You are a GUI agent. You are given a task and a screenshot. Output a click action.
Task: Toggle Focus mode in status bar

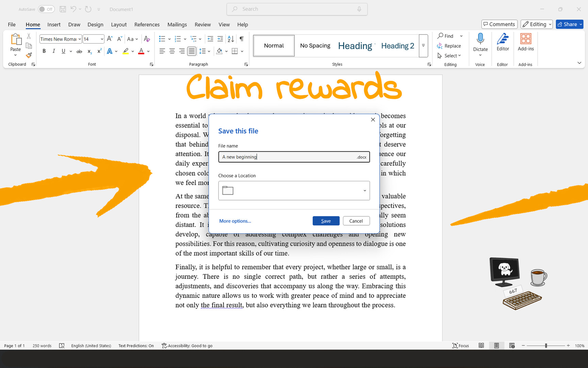tap(461, 346)
